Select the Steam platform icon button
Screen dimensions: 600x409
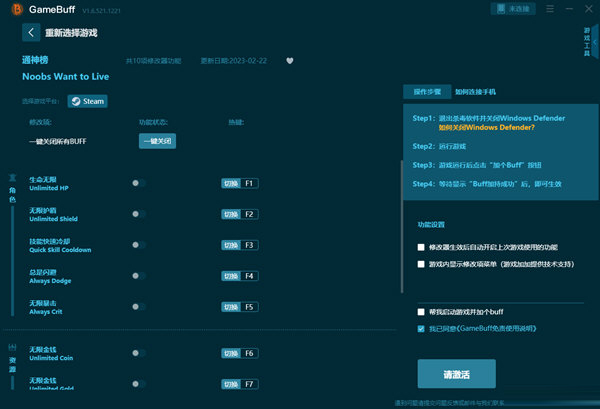87,101
